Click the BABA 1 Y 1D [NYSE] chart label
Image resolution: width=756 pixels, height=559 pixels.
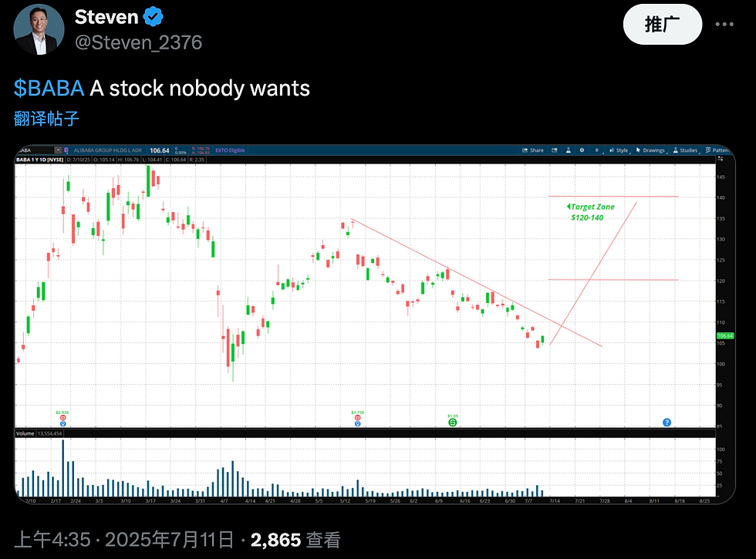40,160
